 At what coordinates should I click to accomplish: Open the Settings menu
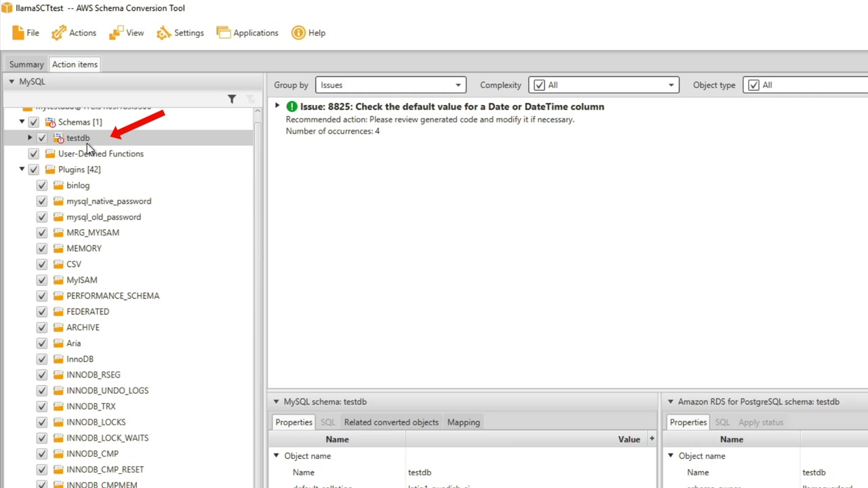(180, 33)
